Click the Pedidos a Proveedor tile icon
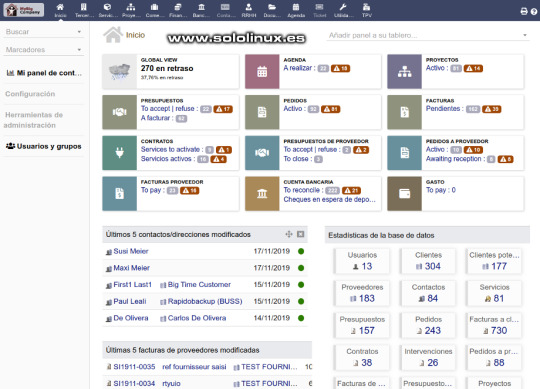This screenshot has width=540, height=389. click(404, 153)
